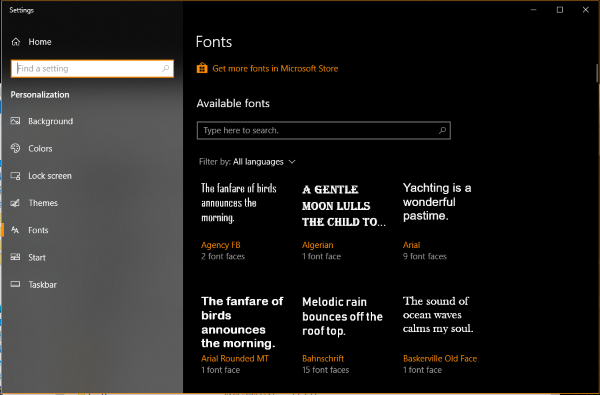The image size is (600, 395).
Task: Click '15 font faces' under Bahnschrift
Action: point(325,370)
